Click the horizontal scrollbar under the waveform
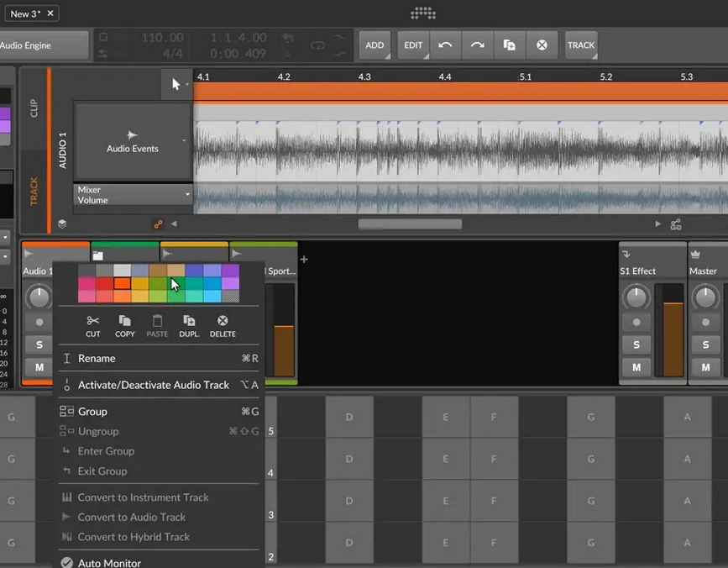728x568 pixels. (410, 224)
